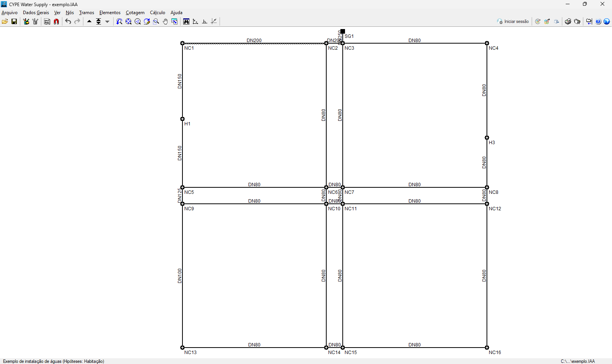Save the project with the floppy disk icon
Screen dimensions: 612x364
(x=14, y=21)
